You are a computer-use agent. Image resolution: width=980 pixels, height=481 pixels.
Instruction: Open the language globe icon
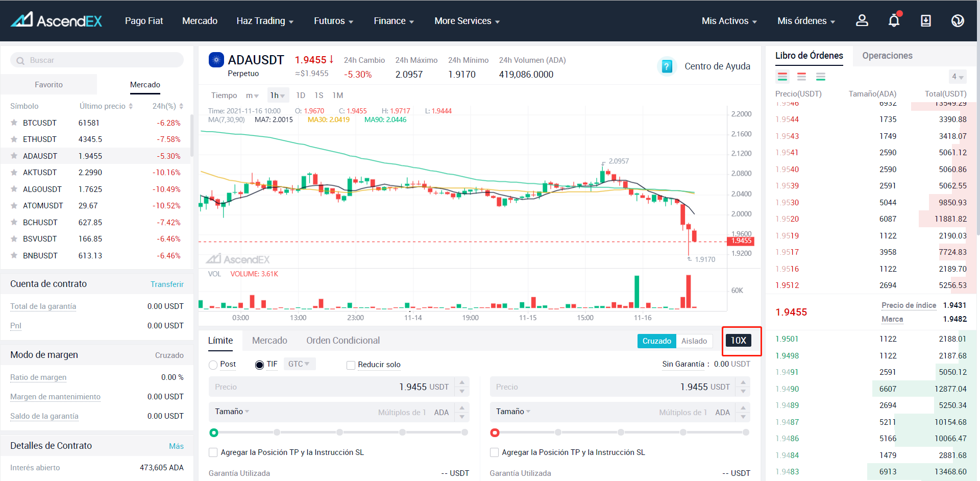click(958, 20)
